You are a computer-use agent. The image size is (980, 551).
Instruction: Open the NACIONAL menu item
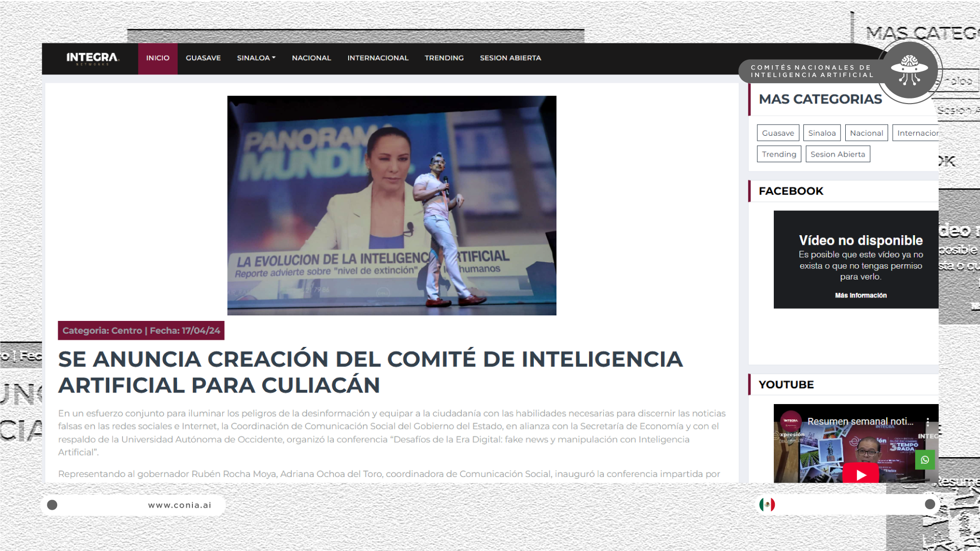[x=311, y=58]
